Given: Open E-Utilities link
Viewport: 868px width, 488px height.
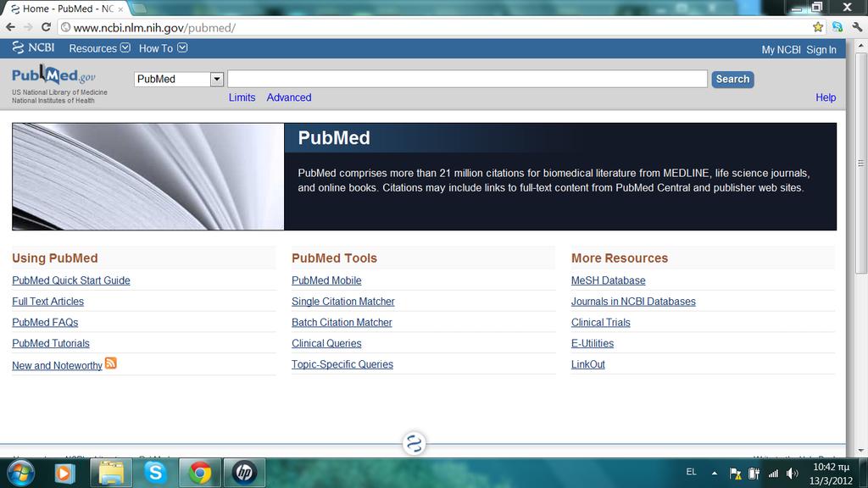Looking at the screenshot, I should tap(593, 344).
